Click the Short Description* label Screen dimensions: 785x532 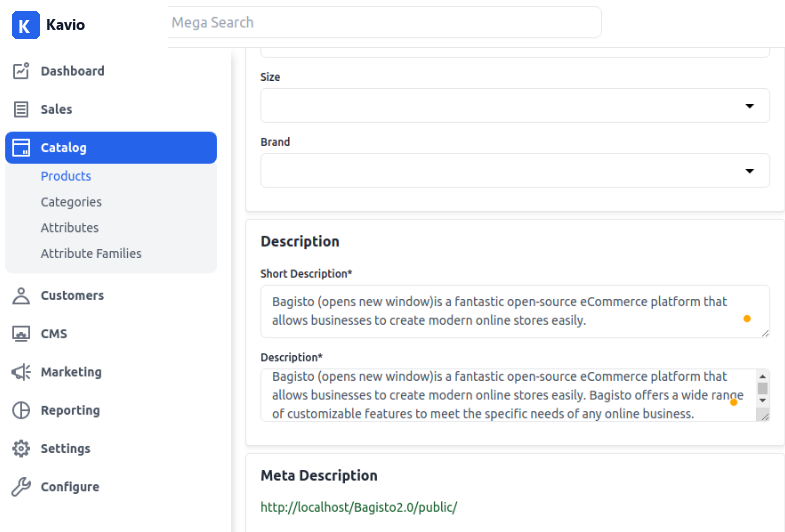tap(306, 274)
